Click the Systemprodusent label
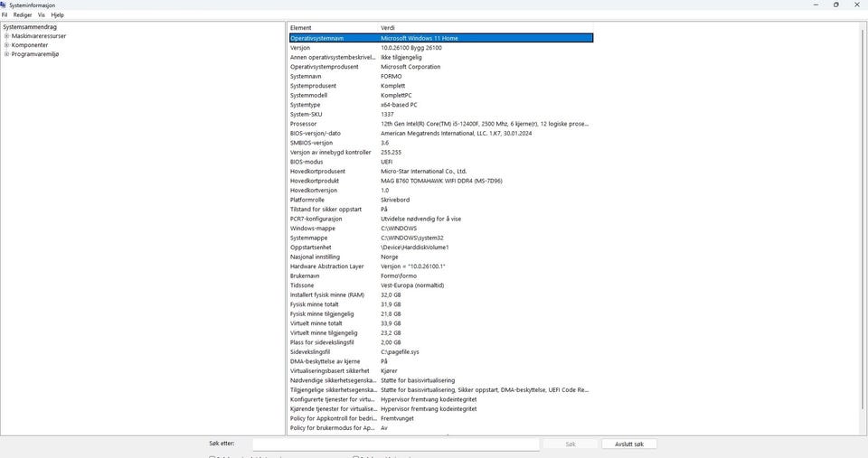The height and width of the screenshot is (458, 868). click(x=314, y=86)
